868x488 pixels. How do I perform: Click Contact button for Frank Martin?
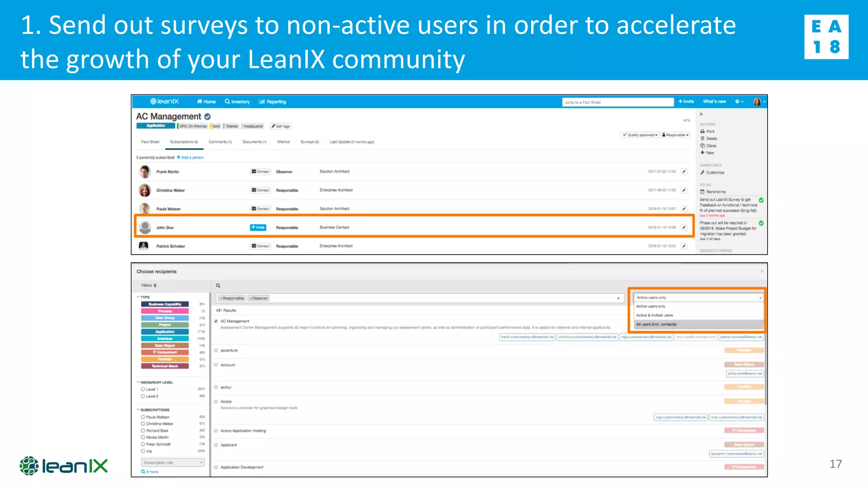tap(260, 172)
